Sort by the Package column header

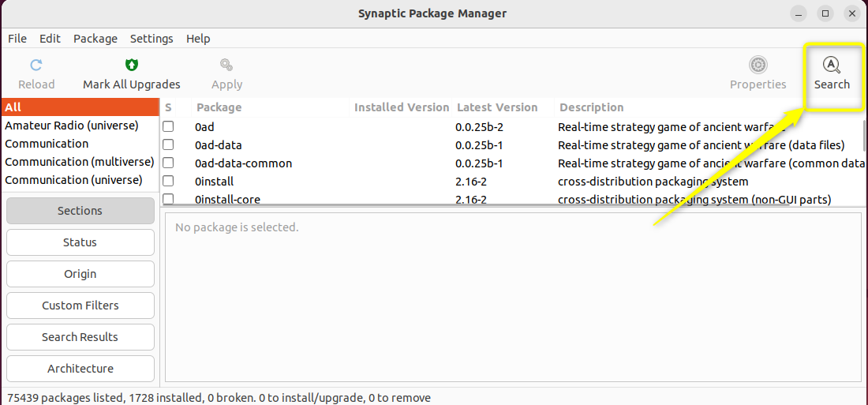coord(271,107)
